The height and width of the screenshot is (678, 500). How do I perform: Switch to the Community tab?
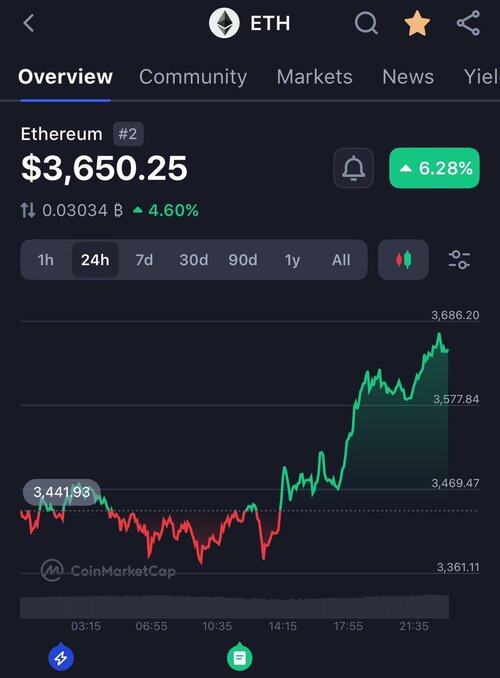(x=193, y=77)
